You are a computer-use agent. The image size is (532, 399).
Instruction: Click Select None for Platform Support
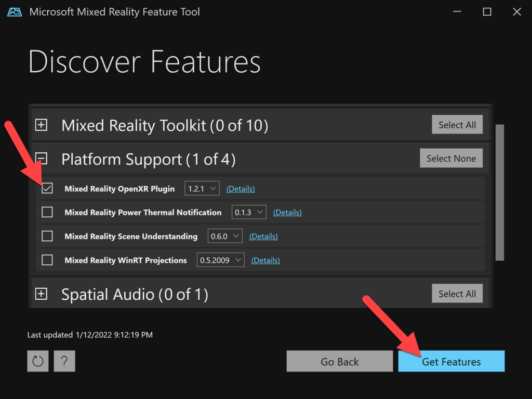point(451,158)
